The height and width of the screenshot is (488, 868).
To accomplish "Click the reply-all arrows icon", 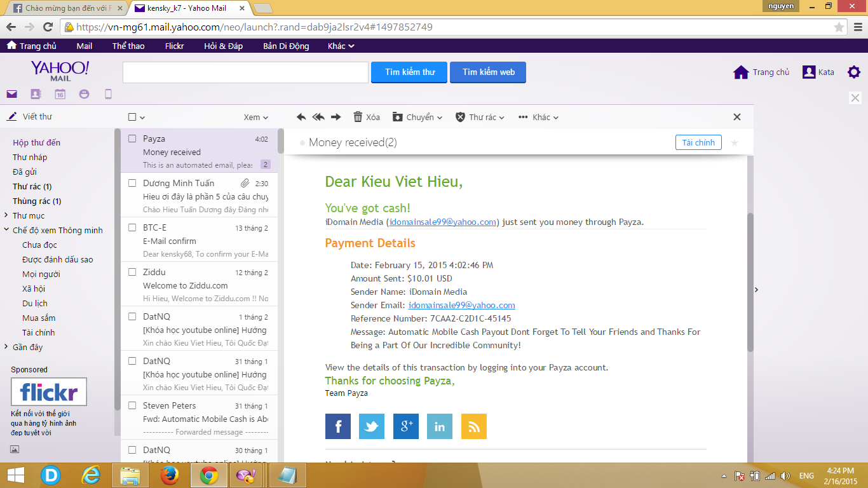I will (318, 117).
